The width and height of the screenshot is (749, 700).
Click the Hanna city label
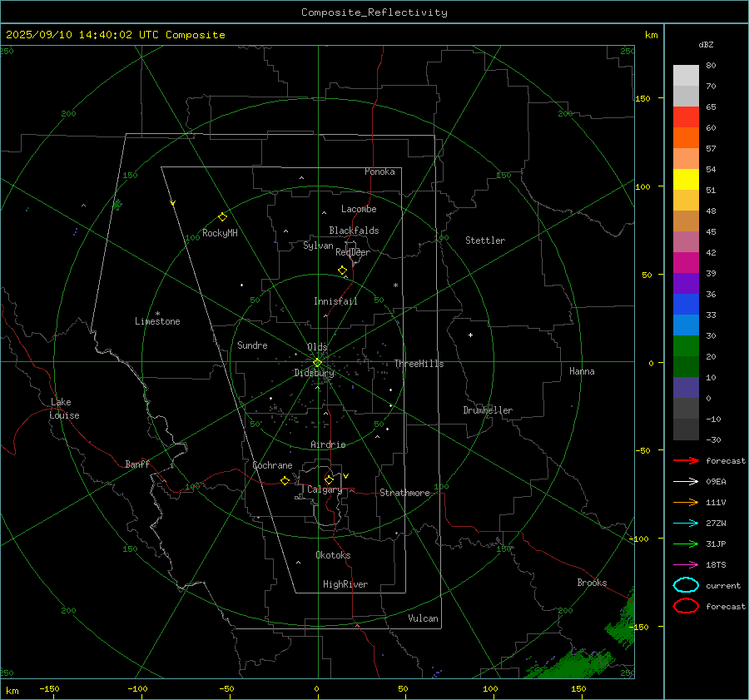[582, 371]
